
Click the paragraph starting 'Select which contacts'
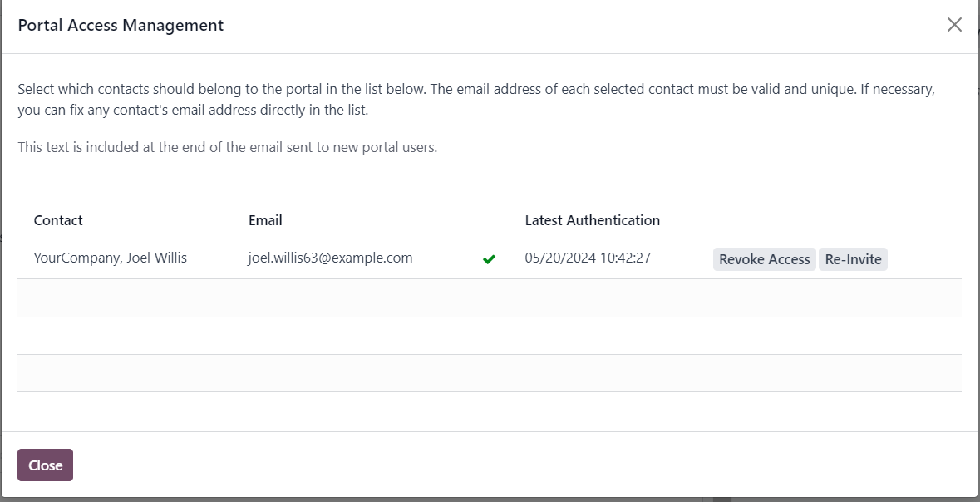click(x=476, y=100)
